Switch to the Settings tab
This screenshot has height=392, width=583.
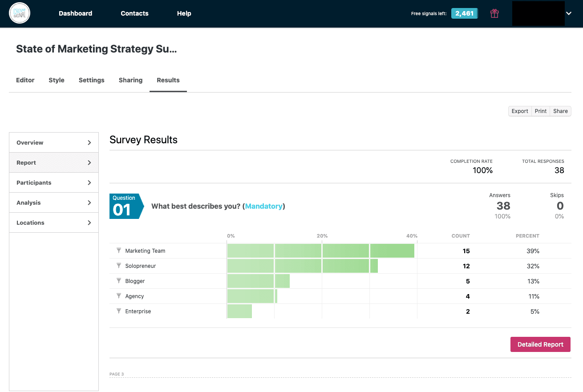(92, 80)
